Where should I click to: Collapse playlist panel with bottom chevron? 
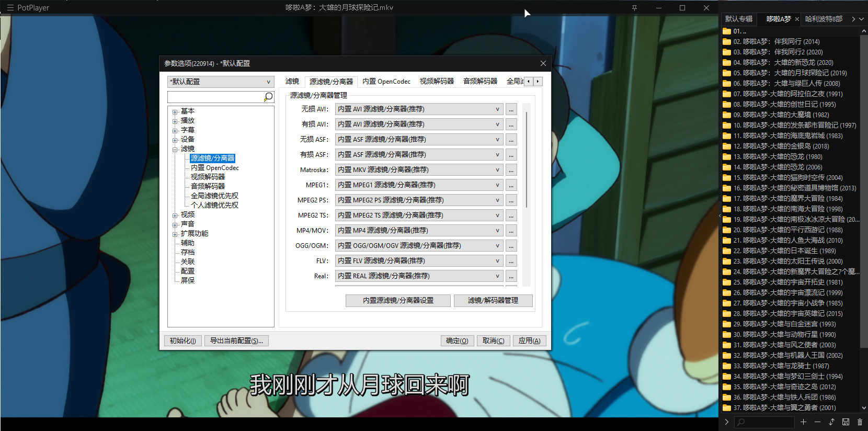[x=726, y=422]
